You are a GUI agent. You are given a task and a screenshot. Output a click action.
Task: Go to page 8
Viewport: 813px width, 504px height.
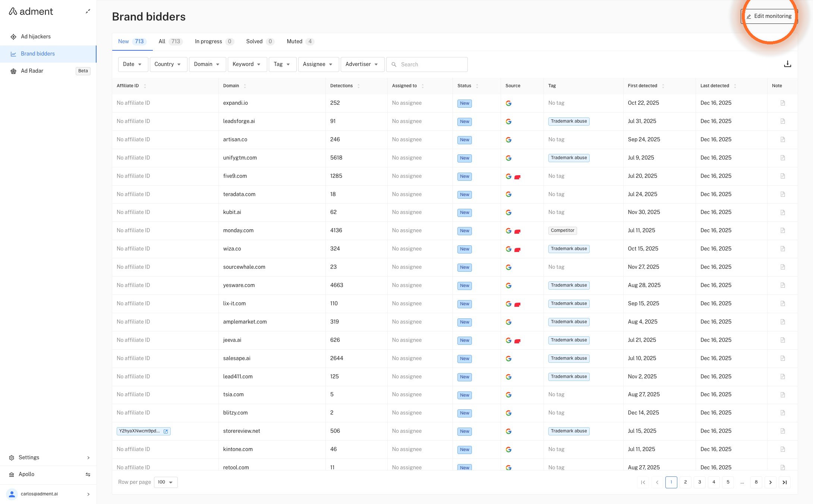click(756, 482)
